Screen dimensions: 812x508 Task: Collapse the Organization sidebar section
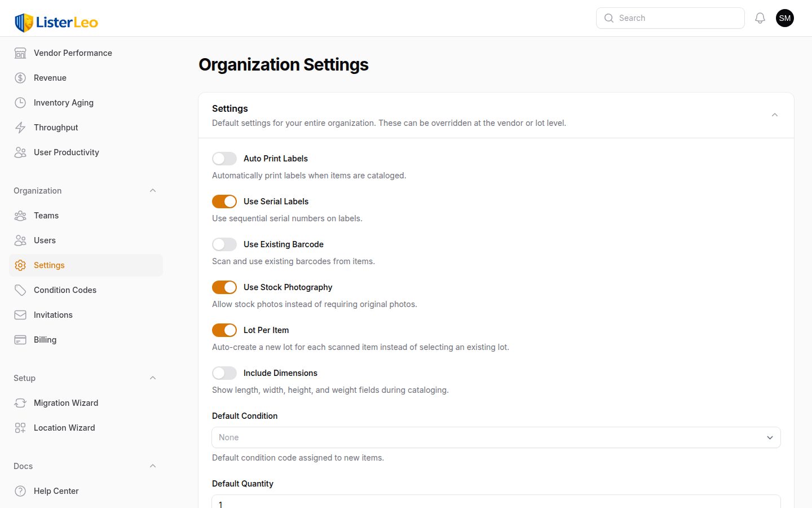tap(153, 191)
